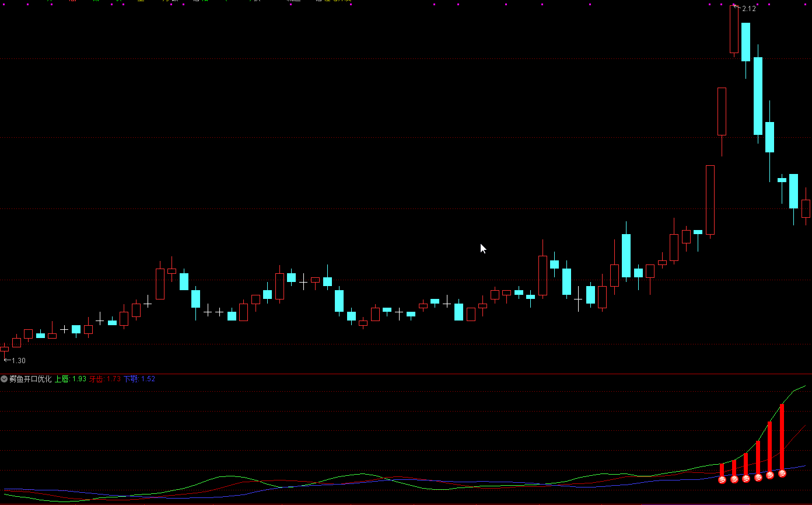This screenshot has width=812, height=505.
Task: Click the 2.12 high price marker
Action: tap(748, 9)
